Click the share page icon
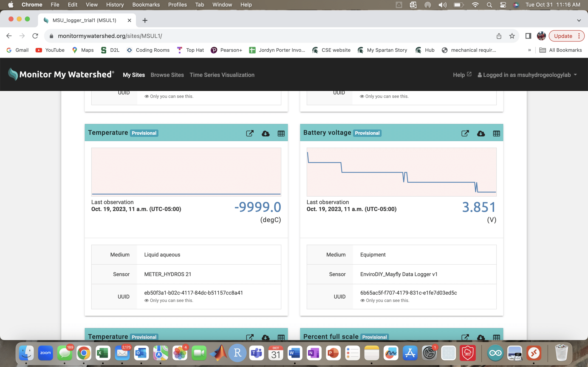This screenshot has height=367, width=588. (x=499, y=36)
